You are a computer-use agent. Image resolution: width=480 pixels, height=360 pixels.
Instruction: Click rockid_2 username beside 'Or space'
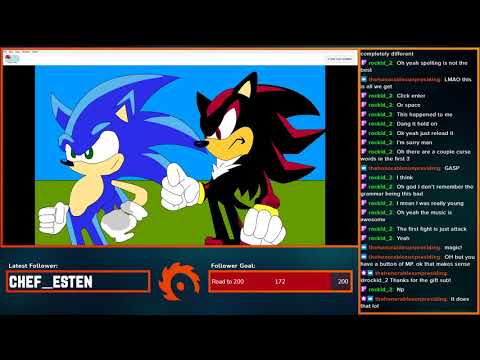pyautogui.click(x=381, y=105)
